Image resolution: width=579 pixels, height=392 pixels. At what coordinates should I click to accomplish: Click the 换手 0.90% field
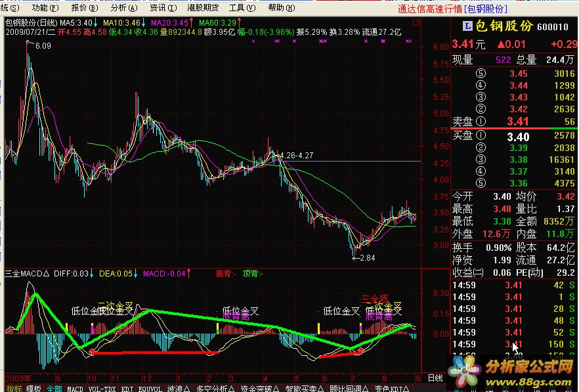(x=482, y=248)
